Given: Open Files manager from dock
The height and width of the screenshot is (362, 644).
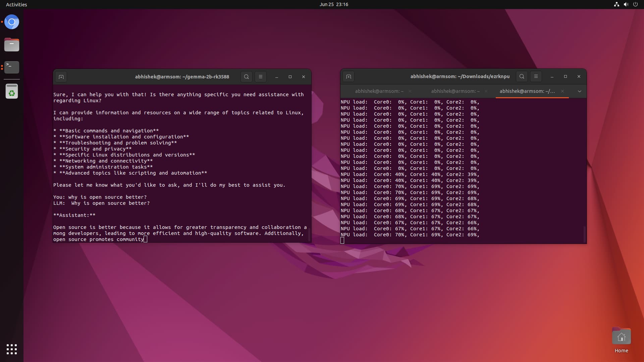Looking at the screenshot, I should 12,45.
